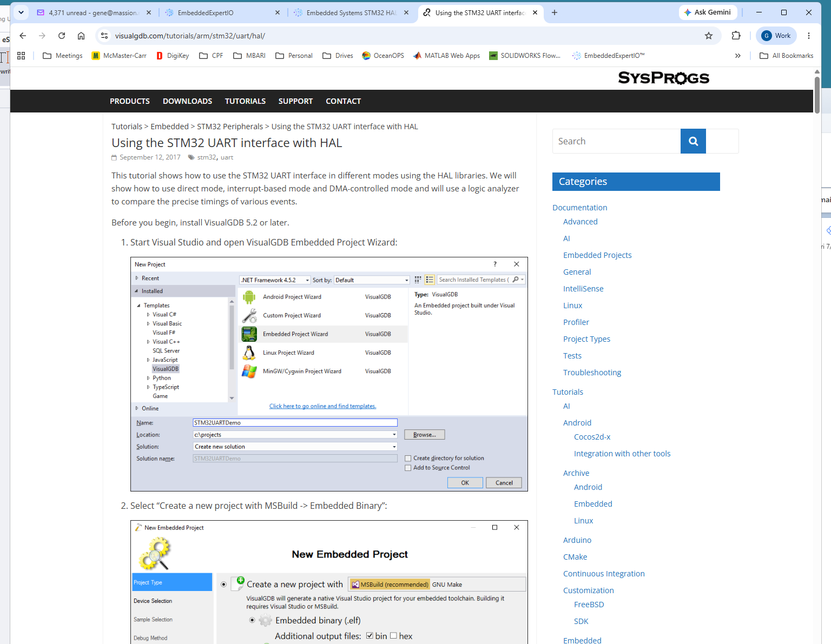Screen dimensions: 831x644
Task: Open the IntelliSense category link
Action: 583,289
